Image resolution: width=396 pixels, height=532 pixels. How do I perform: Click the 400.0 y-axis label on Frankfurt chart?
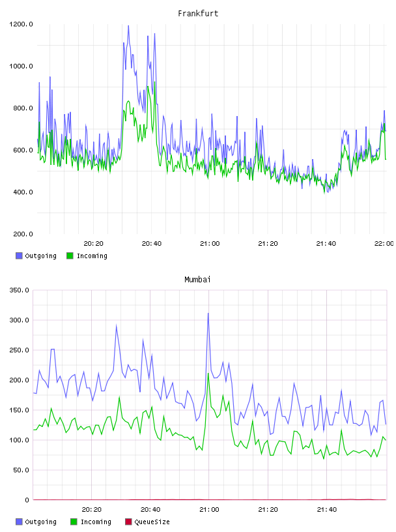23,192
